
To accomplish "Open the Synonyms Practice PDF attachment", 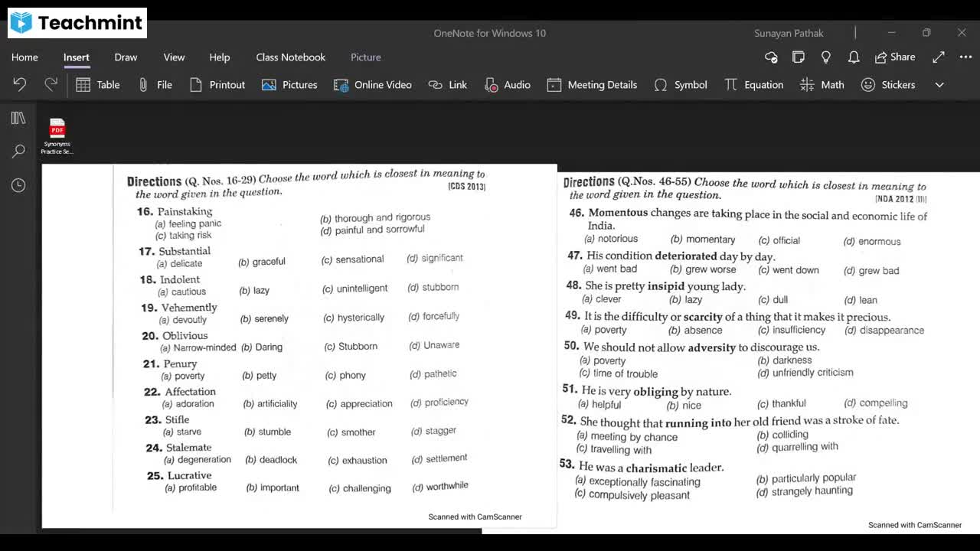I will [57, 136].
